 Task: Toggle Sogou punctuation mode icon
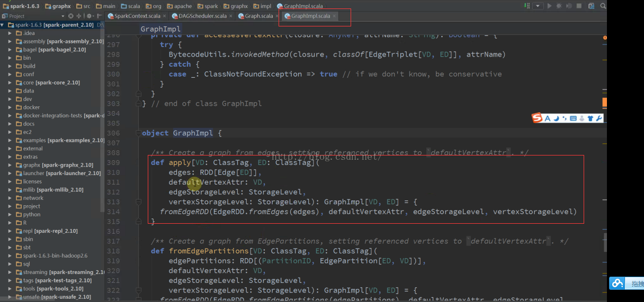(x=565, y=118)
